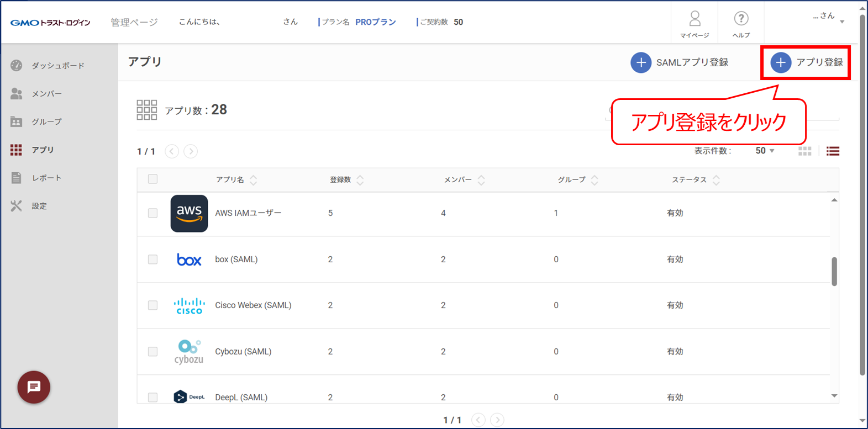This screenshot has height=429, width=868.
Task: Open the chat bubble widget
Action: (x=34, y=387)
